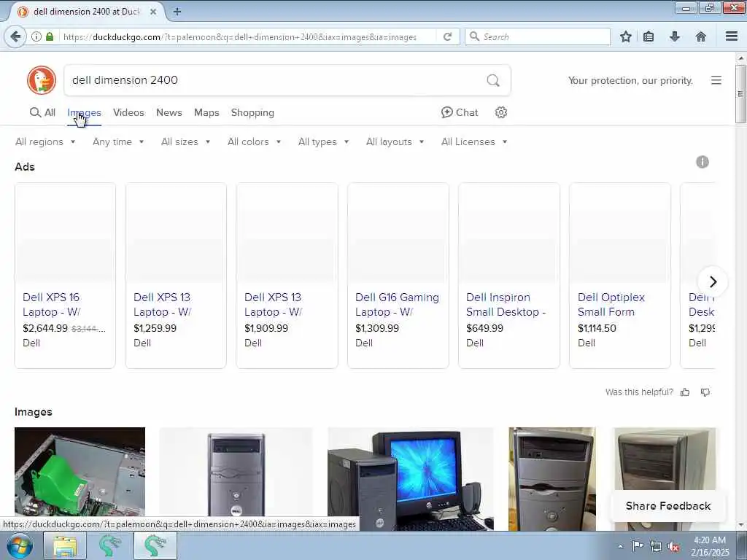Click the browser back arrow button
Image resolution: width=747 pixels, height=560 pixels.
coord(15,36)
